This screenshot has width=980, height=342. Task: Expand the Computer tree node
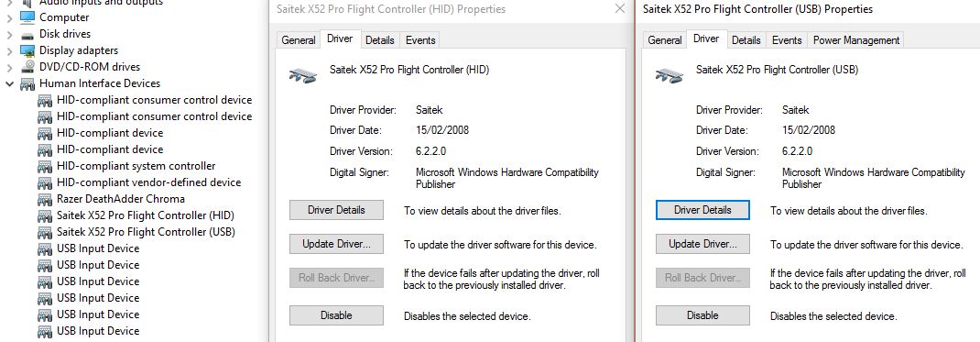pos(9,17)
